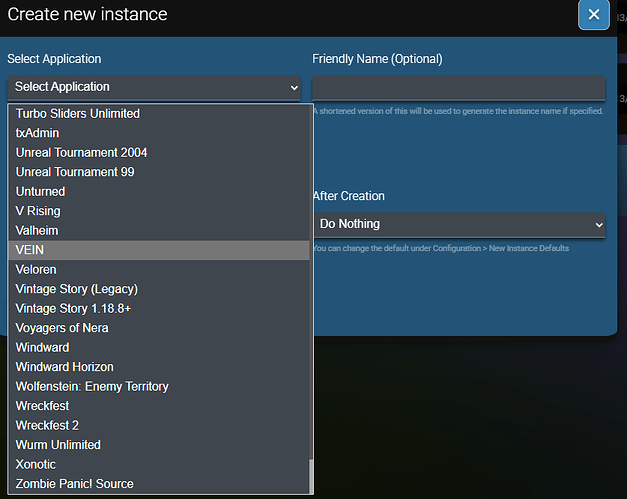Image resolution: width=627 pixels, height=499 pixels.
Task: Select Vintage Story 1.18.8+ option
Action: [x=158, y=308]
